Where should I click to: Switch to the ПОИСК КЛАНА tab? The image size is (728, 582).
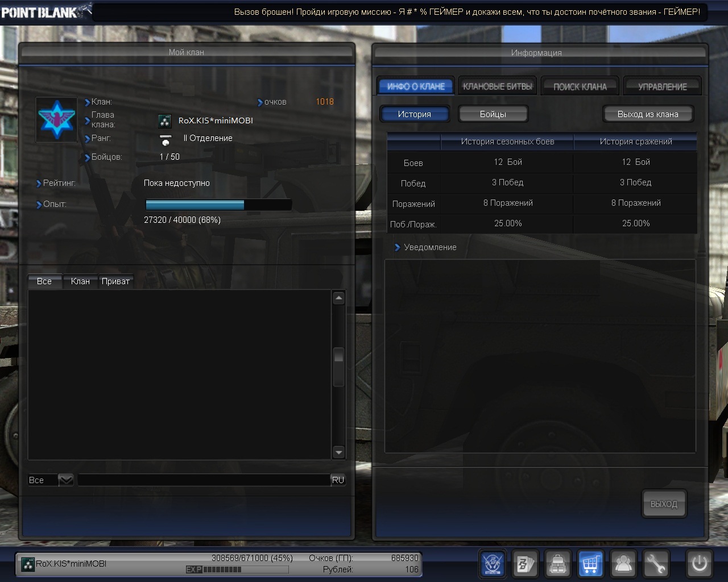pyautogui.click(x=580, y=86)
